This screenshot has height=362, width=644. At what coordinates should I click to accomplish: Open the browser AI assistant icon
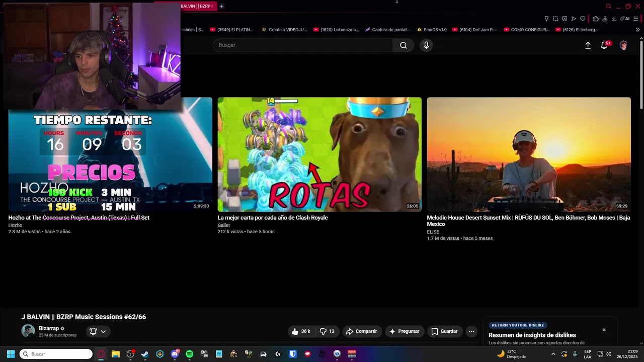tap(625, 19)
